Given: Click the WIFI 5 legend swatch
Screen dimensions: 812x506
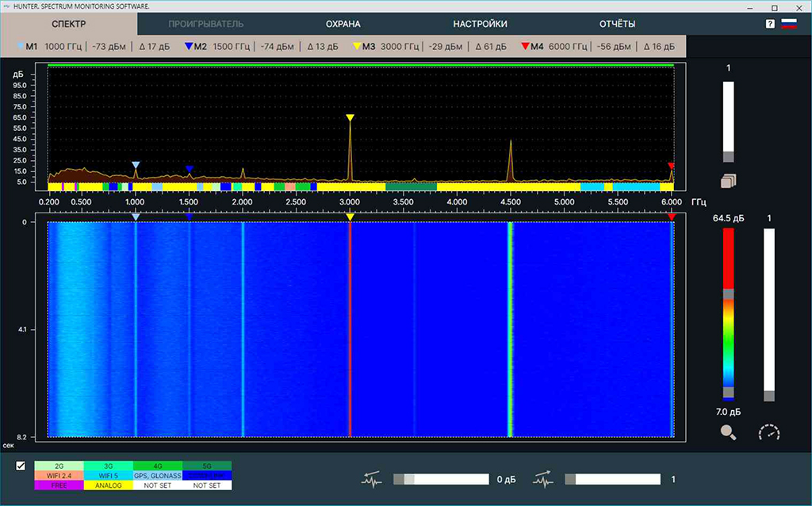Looking at the screenshot, I should point(108,475).
